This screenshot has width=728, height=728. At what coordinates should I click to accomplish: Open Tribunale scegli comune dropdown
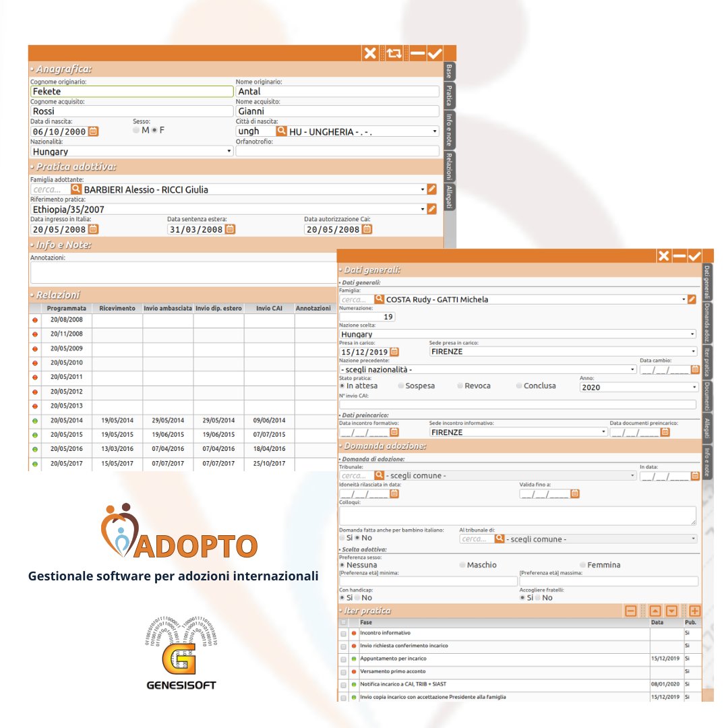(x=510, y=475)
